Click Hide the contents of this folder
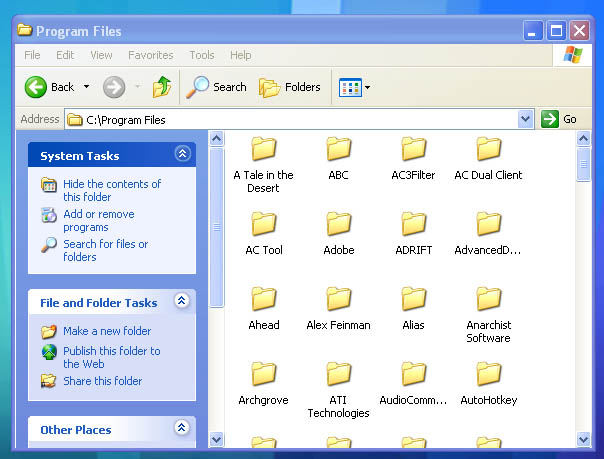This screenshot has height=459, width=604. [112, 190]
